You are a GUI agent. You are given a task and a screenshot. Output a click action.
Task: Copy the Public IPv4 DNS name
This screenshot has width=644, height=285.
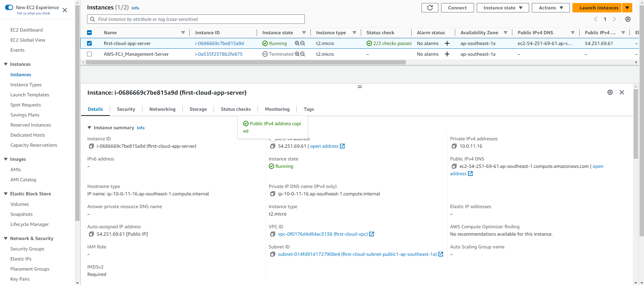[454, 166]
